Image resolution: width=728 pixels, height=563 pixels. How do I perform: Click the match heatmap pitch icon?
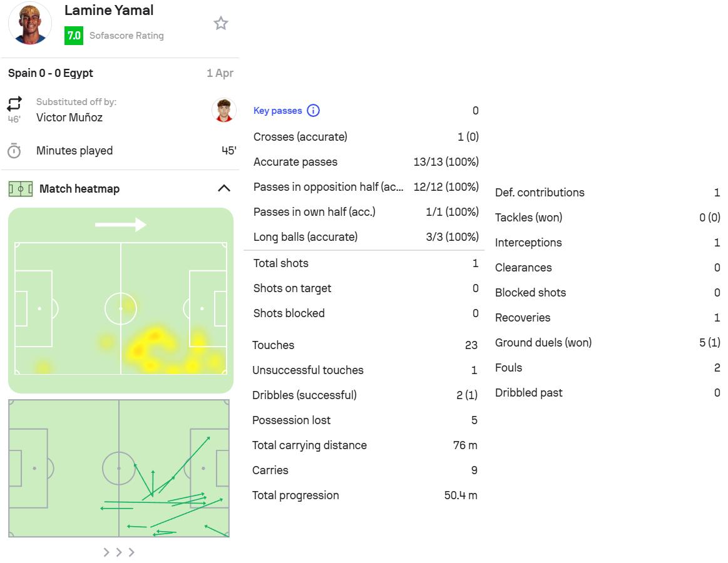point(21,189)
